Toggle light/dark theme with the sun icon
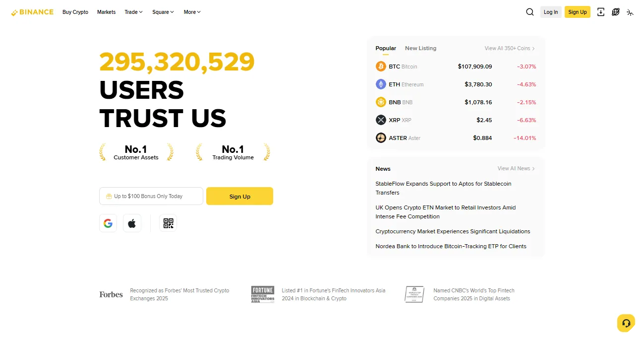The image size is (644, 341). click(x=630, y=11)
